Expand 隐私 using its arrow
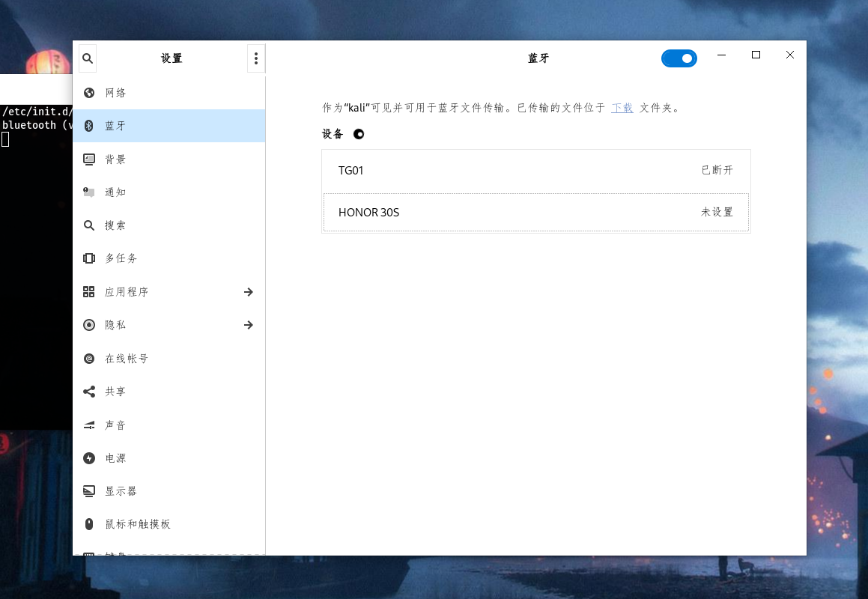This screenshot has height=599, width=868. pos(248,325)
